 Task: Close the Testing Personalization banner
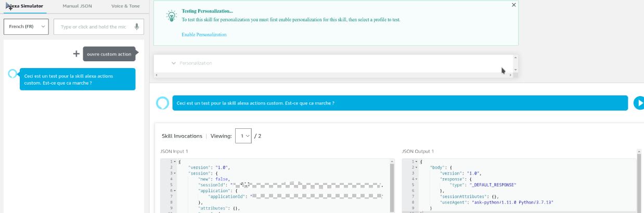pos(514,5)
